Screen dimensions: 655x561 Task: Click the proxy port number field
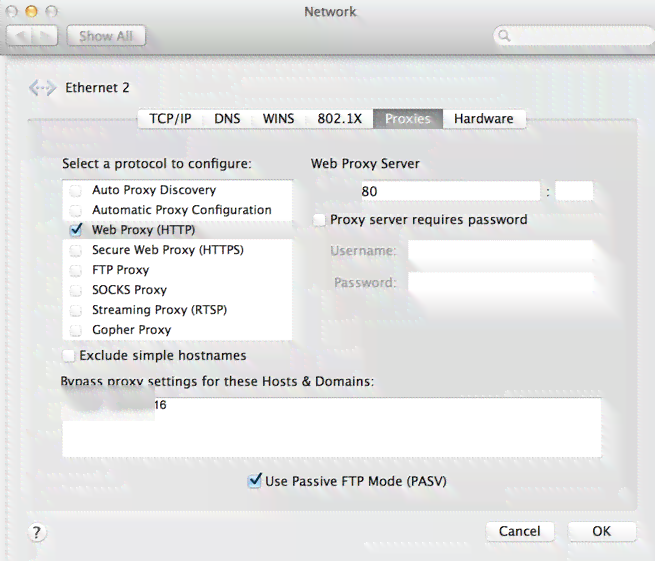574,191
